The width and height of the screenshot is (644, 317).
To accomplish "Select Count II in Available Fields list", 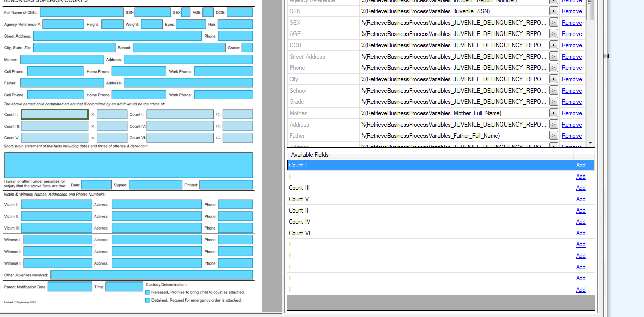I will pos(299,210).
